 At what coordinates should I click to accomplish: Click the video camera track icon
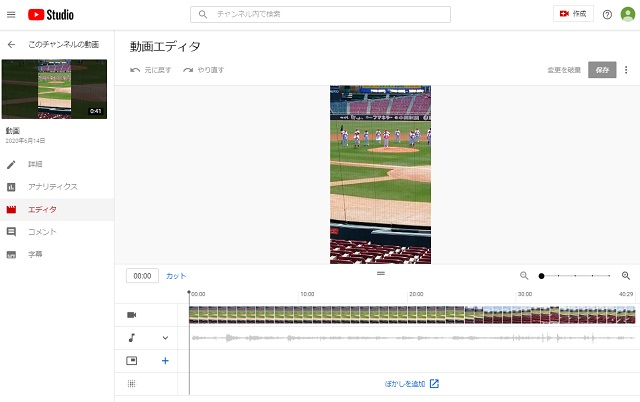pyautogui.click(x=131, y=315)
